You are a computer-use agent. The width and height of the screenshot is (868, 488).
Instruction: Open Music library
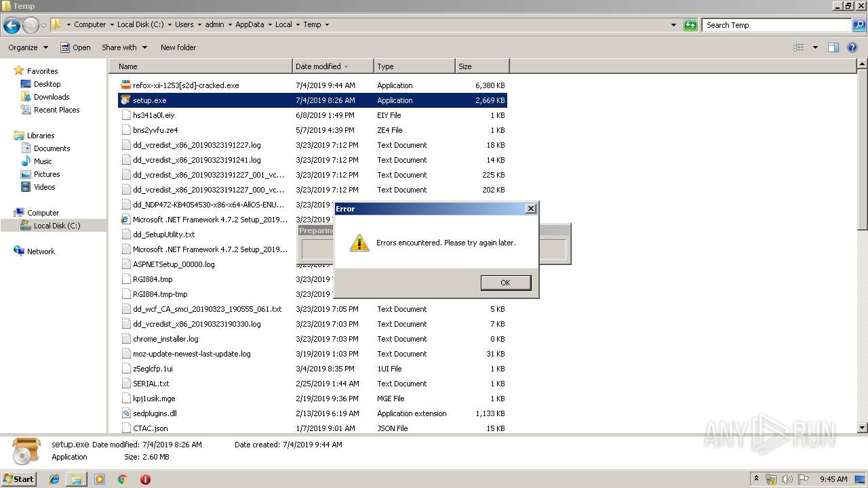click(x=37, y=161)
